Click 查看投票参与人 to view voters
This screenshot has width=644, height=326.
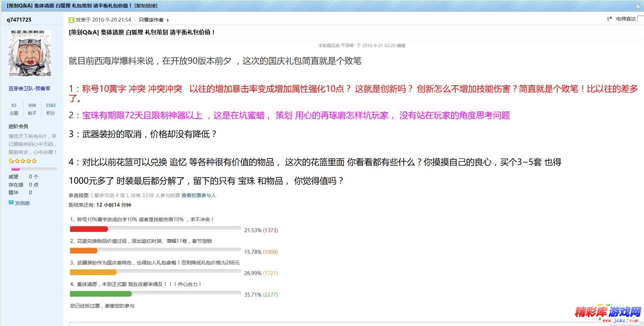(x=199, y=195)
